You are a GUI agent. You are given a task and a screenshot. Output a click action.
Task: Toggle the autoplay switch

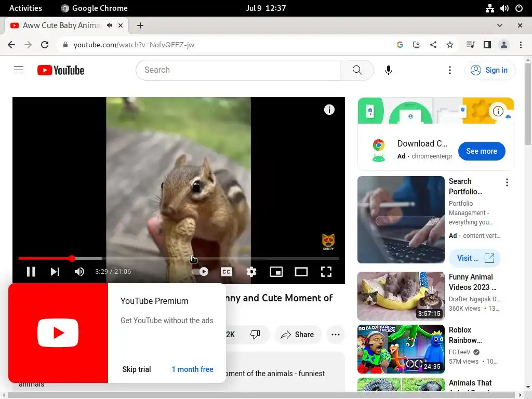tap(200, 272)
